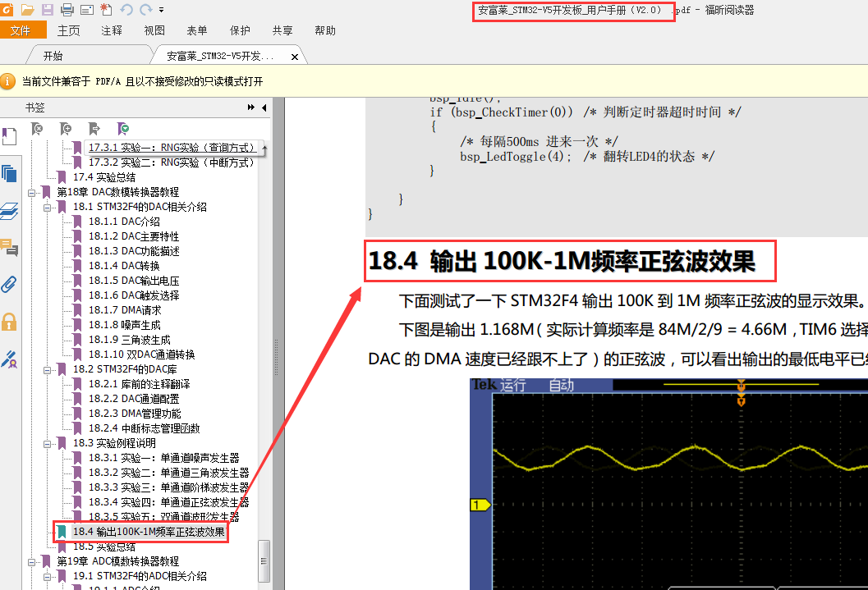Image resolution: width=868 pixels, height=590 pixels.
Task: Open the Attachments paperclip panel
Action: [x=9, y=284]
